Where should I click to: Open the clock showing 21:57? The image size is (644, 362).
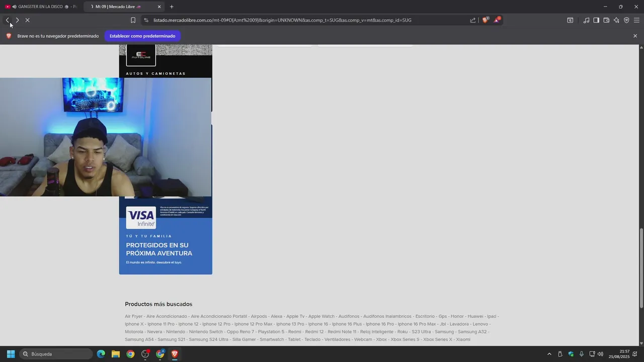point(619,354)
